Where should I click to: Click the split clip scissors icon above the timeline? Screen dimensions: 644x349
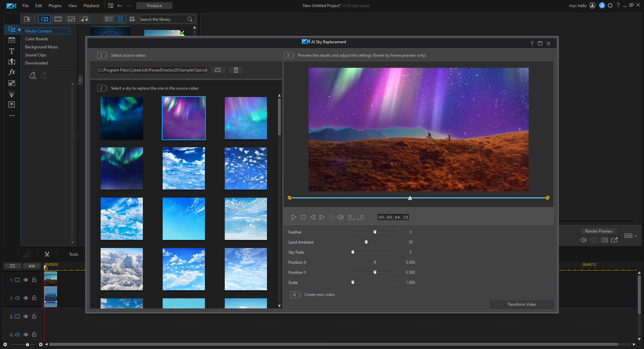point(47,254)
